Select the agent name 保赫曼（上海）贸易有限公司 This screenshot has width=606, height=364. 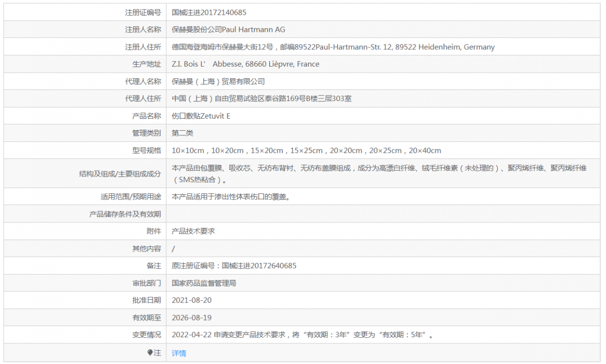pyautogui.click(x=218, y=81)
